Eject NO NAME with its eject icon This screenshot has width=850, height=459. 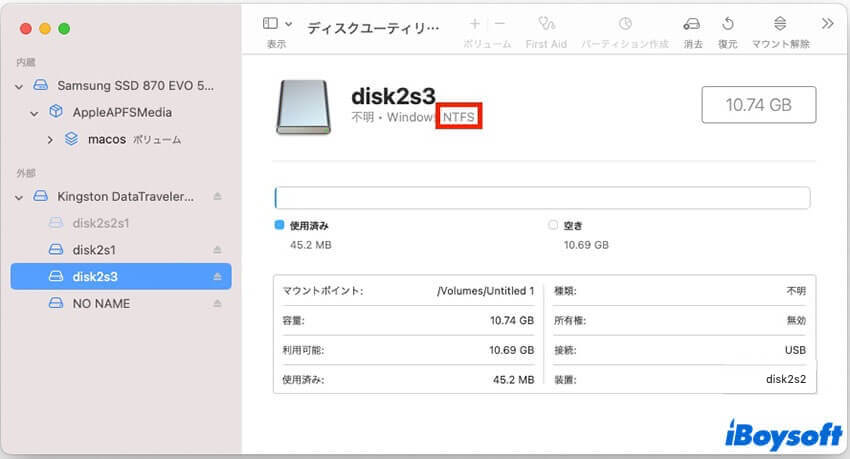point(217,303)
